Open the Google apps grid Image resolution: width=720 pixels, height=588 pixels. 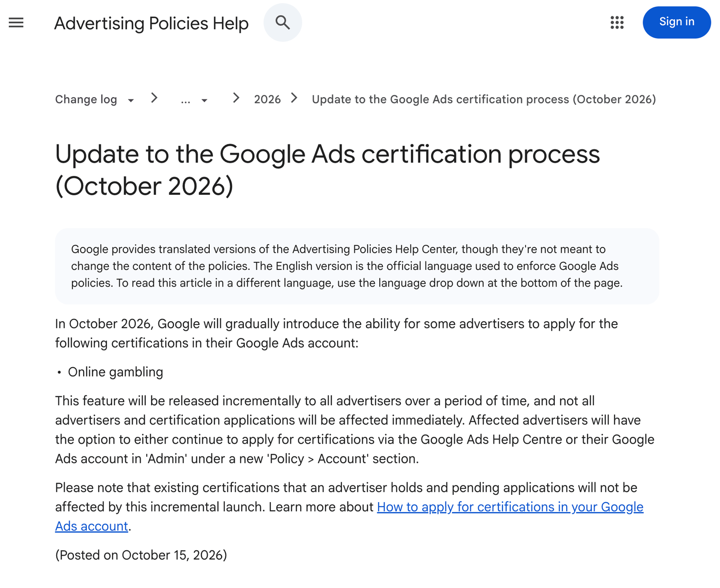click(617, 22)
